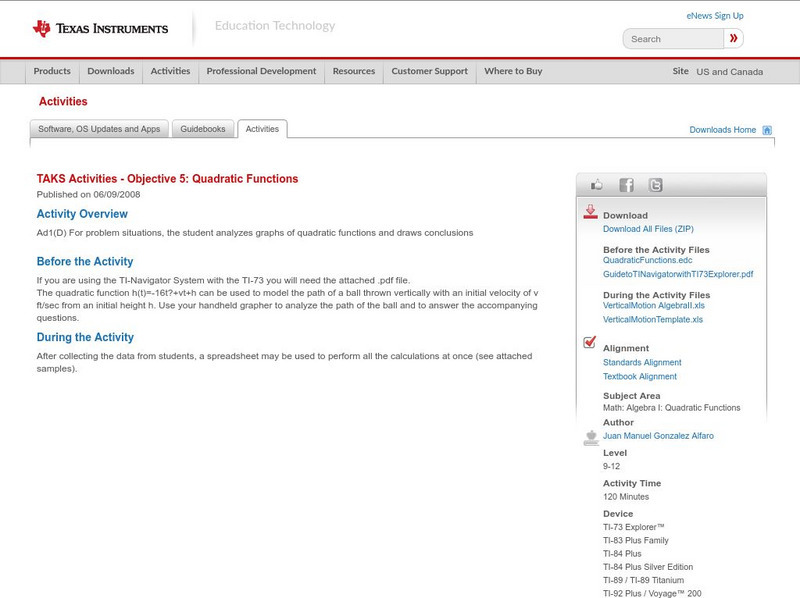Screen dimensions: 800x598
Task: Open VerticalMotionTemplate.xls link
Action: click(653, 319)
